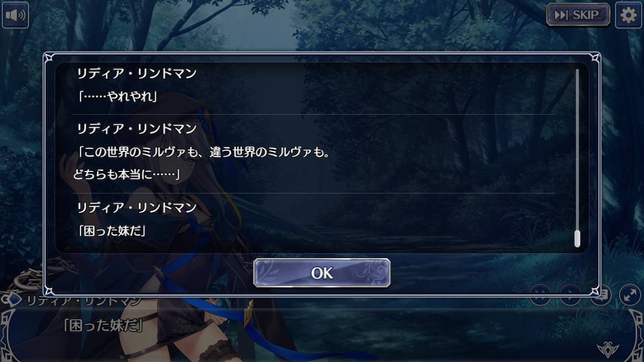Click the bottom dialogue text「困った妹だ」

click(x=102, y=326)
